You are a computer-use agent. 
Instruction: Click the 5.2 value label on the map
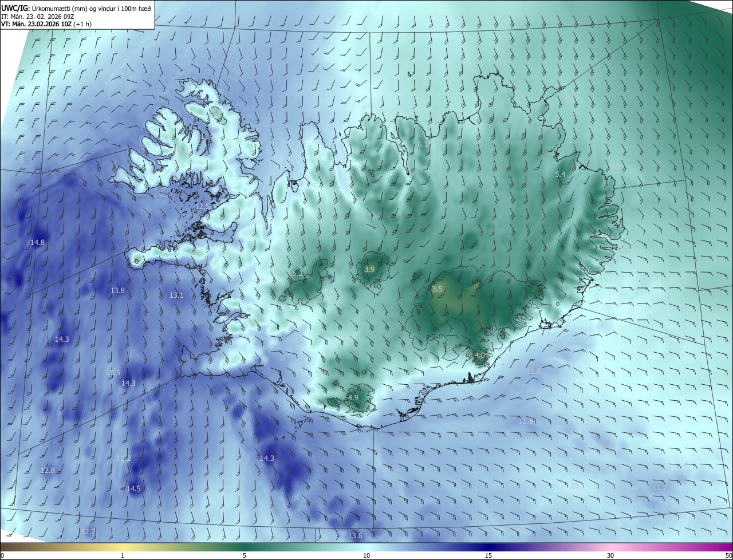point(298,274)
